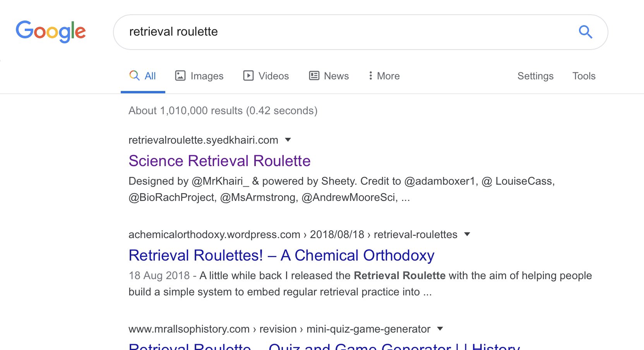Open the News tab
644x350 pixels.
329,76
